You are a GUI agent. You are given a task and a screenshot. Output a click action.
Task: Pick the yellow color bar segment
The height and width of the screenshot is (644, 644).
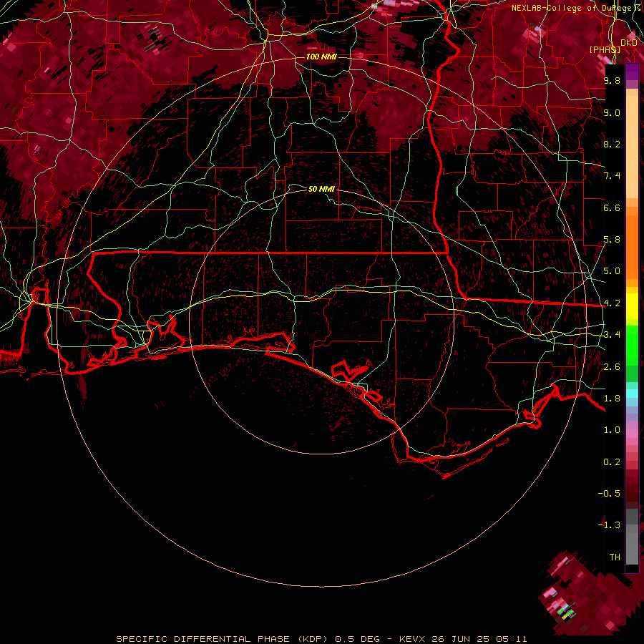632,306
